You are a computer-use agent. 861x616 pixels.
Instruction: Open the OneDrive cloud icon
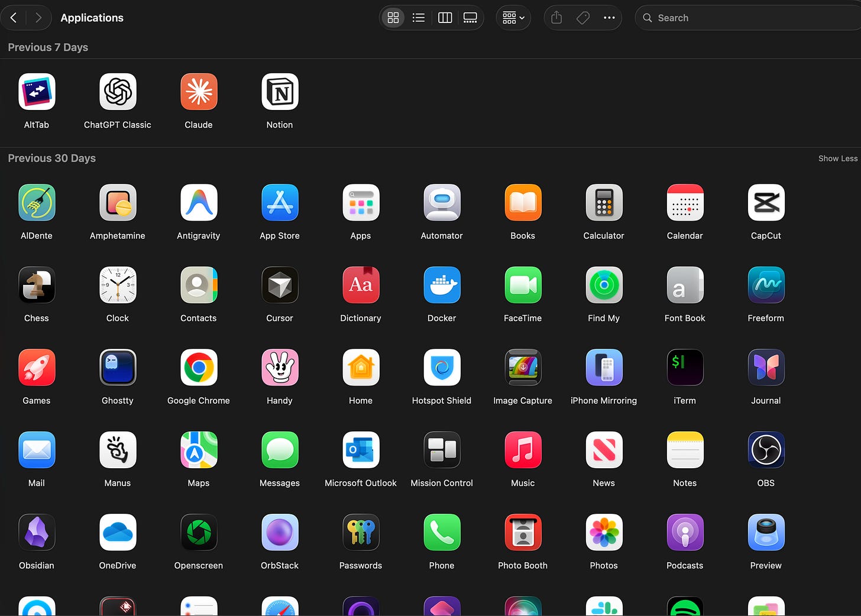118,532
